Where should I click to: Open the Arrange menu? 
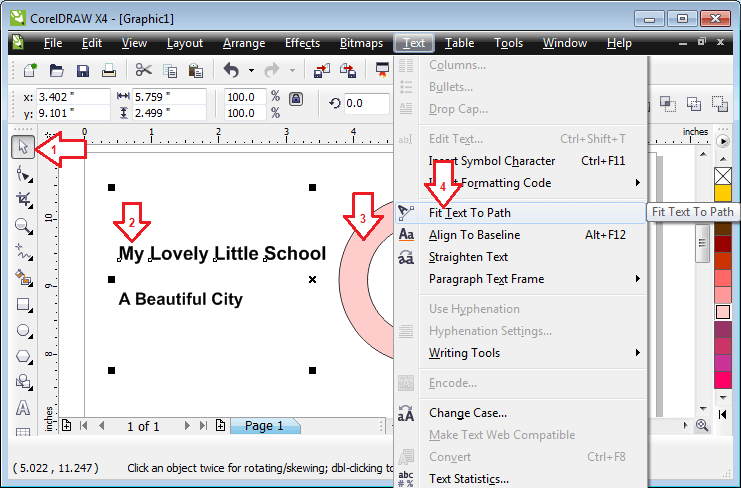(244, 43)
